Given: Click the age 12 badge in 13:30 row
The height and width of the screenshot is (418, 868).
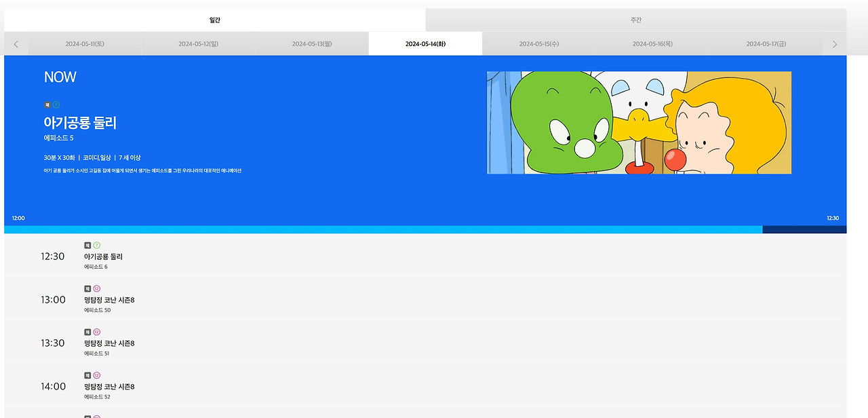Looking at the screenshot, I should 96,332.
